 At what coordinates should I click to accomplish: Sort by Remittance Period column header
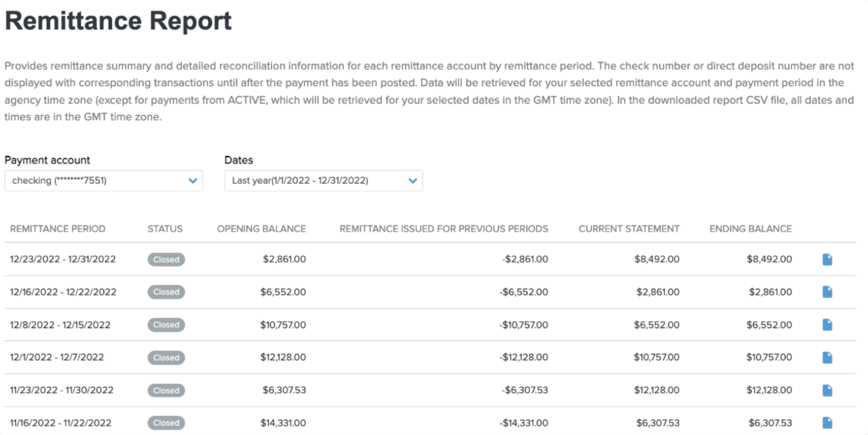point(58,229)
